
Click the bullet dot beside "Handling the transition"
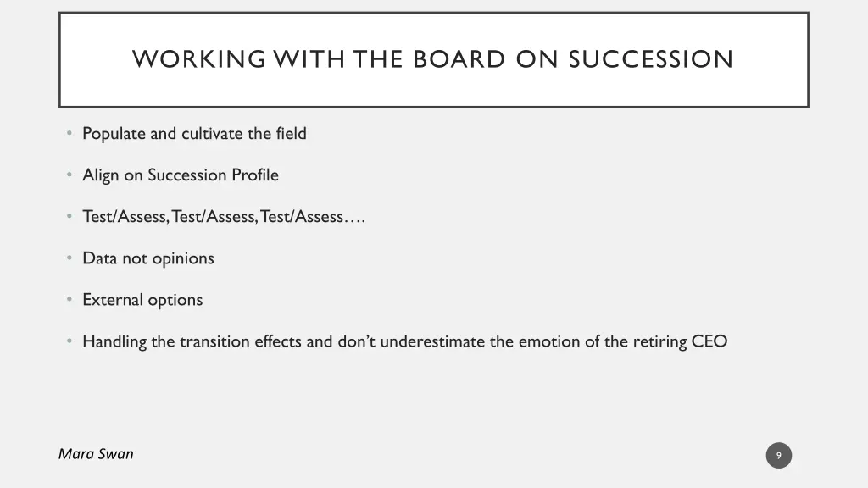click(69, 342)
